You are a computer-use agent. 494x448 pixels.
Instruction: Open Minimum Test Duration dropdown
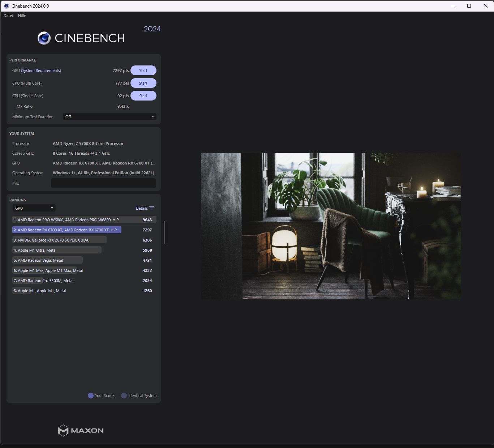109,117
